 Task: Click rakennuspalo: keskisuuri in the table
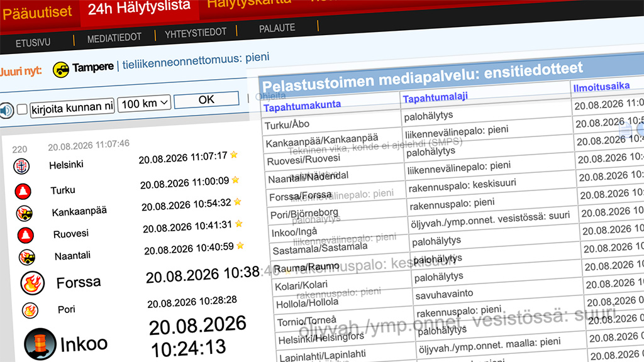point(462,186)
